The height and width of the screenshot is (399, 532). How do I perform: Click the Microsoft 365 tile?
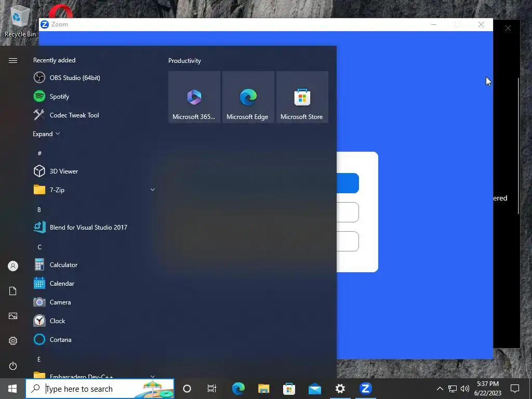194,97
